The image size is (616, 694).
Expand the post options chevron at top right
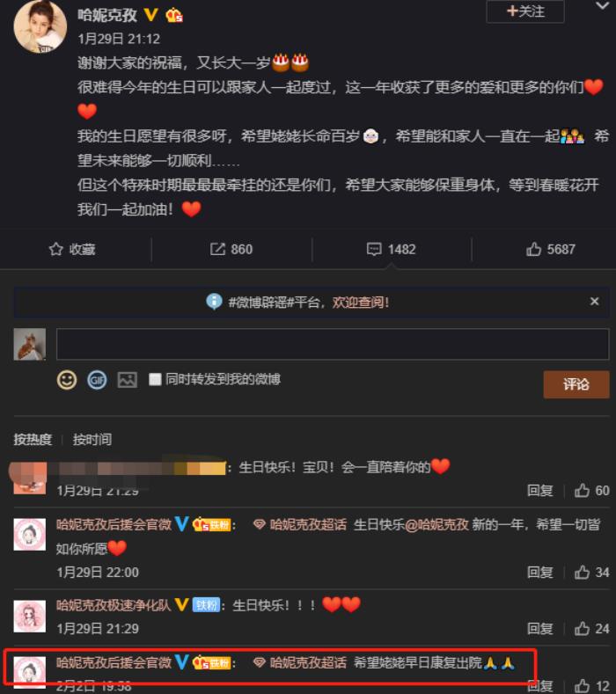(603, 6)
